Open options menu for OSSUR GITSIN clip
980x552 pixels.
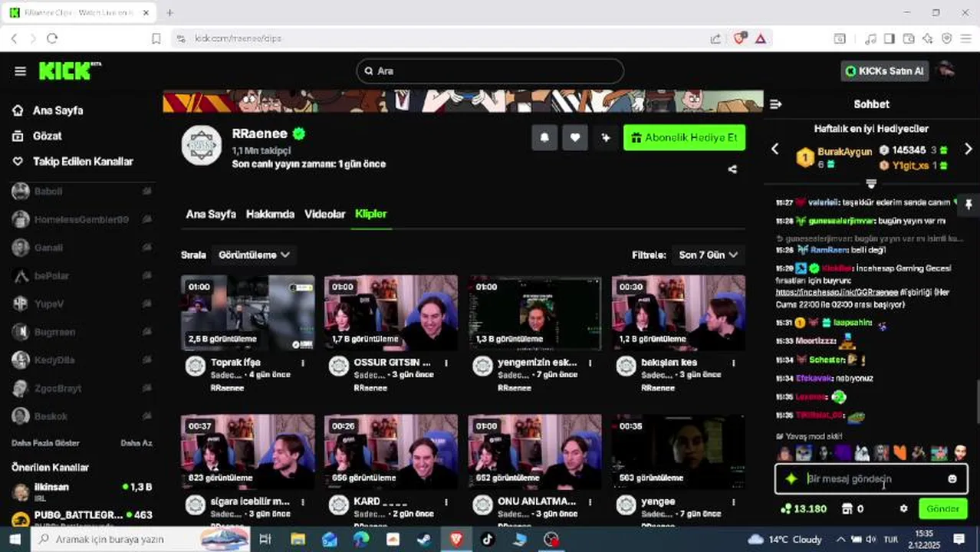pos(447,363)
